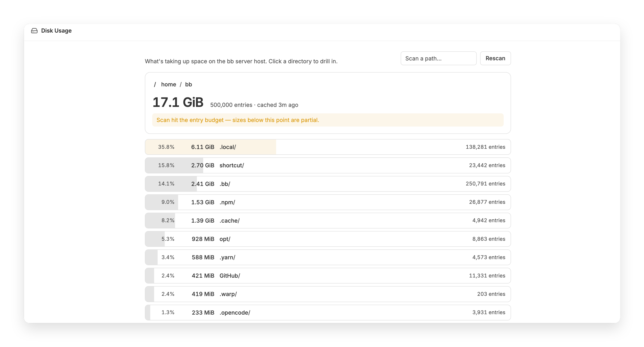Click the 35.8% usage value

tap(166, 147)
